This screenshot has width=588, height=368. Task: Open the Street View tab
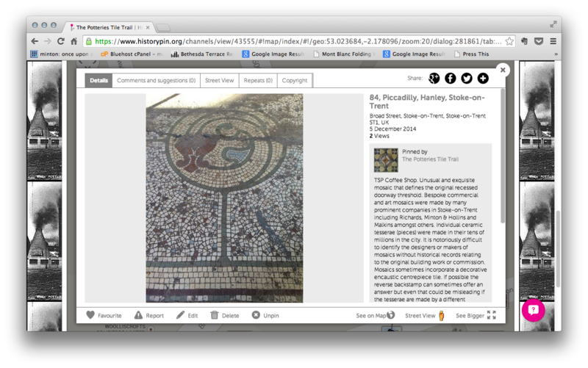(x=219, y=80)
